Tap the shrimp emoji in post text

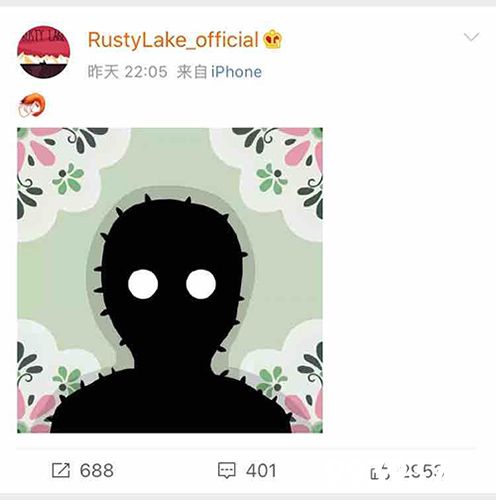click(x=32, y=105)
